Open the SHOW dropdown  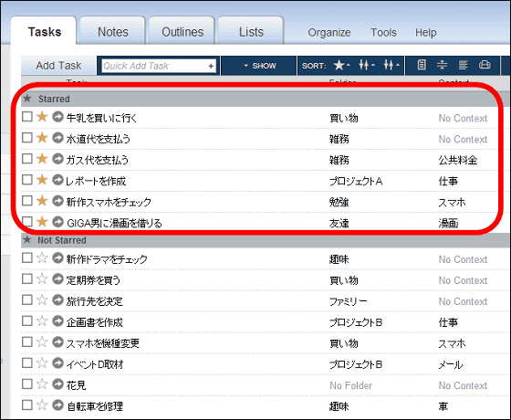pos(260,66)
